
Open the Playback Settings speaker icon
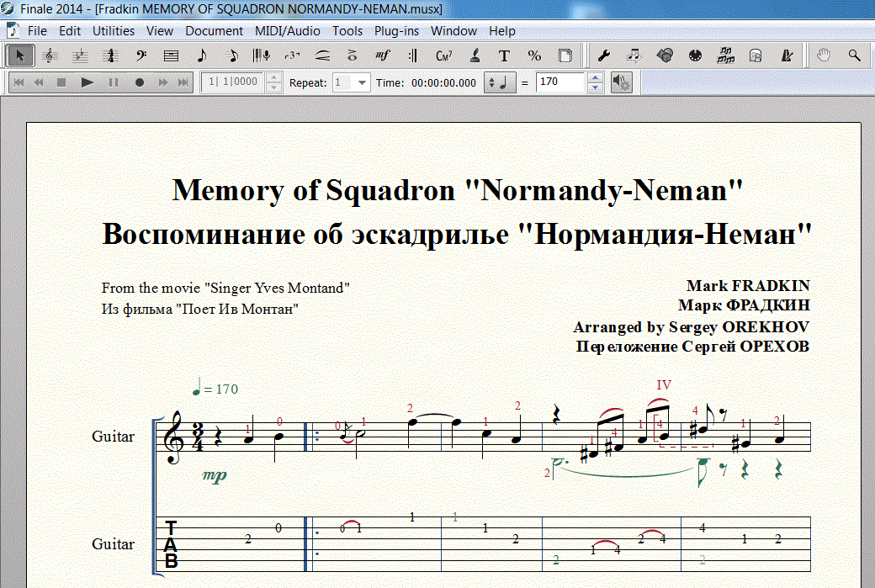tap(621, 82)
